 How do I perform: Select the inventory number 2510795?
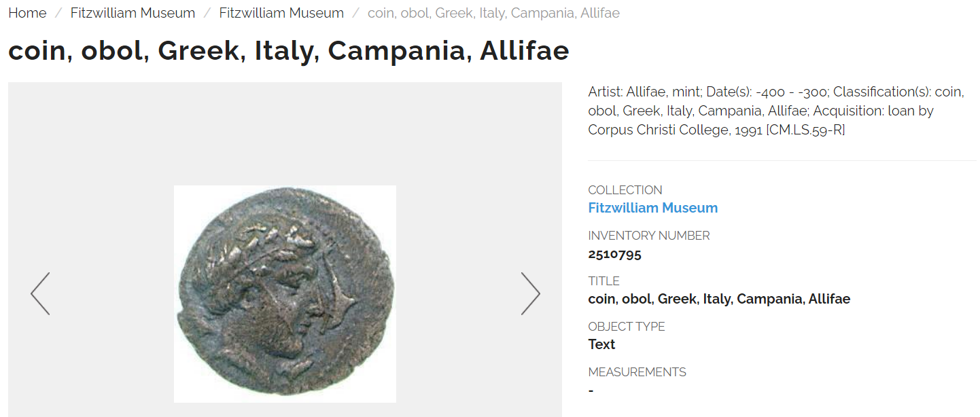tap(614, 254)
